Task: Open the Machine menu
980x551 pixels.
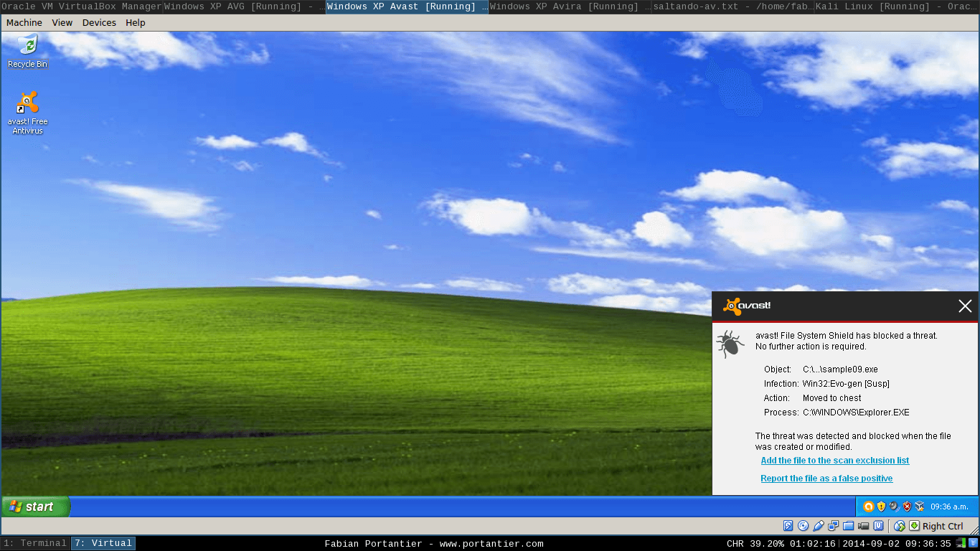Action: (x=24, y=22)
